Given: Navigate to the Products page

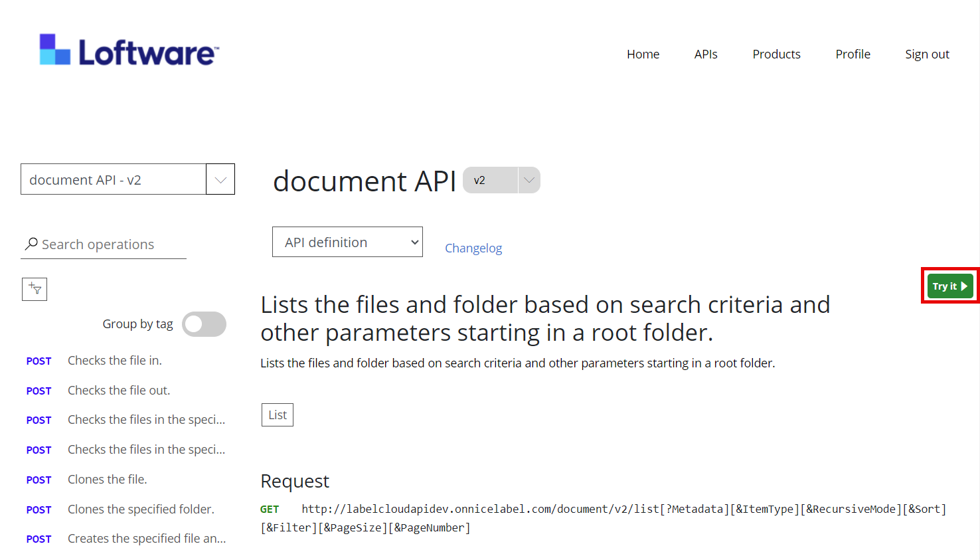Looking at the screenshot, I should pyautogui.click(x=776, y=54).
